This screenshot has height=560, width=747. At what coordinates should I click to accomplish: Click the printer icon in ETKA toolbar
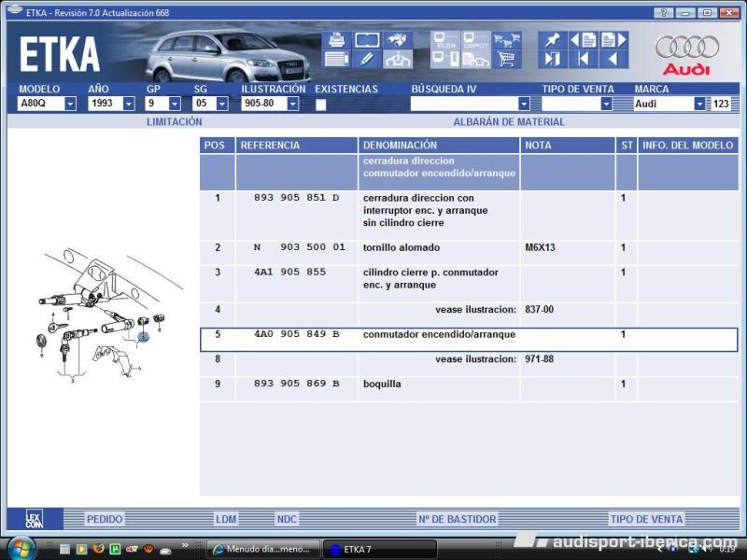pos(337,40)
